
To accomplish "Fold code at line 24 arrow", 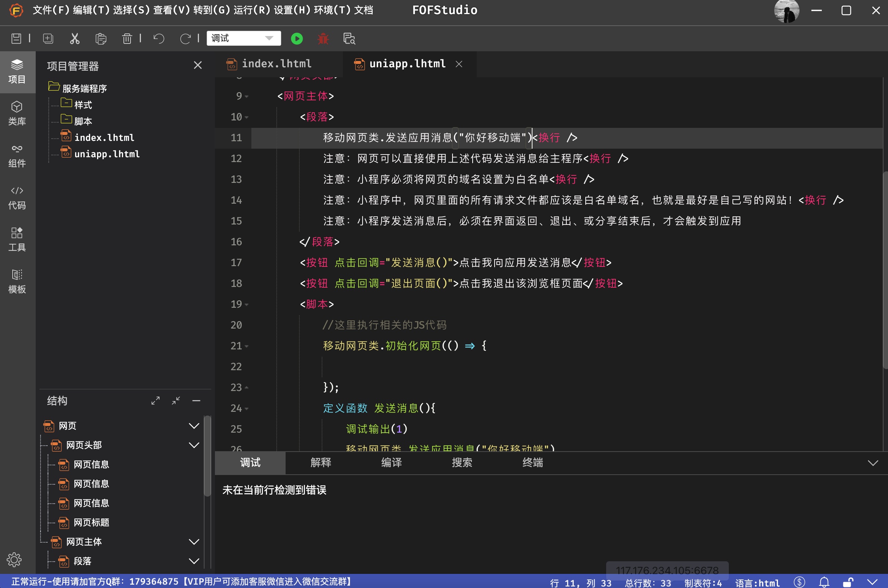I will [247, 409].
